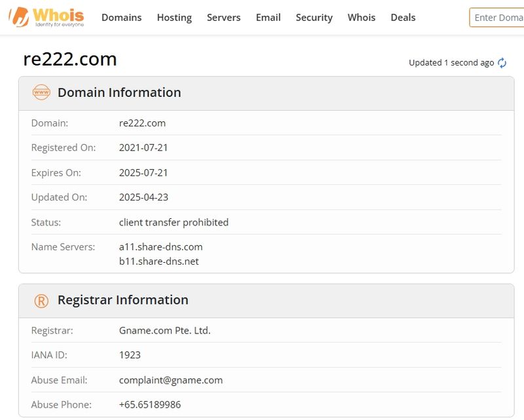Viewport: 524px width, 420px height.
Task: Select the status 'client transfer prohibited'
Action: 174,222
